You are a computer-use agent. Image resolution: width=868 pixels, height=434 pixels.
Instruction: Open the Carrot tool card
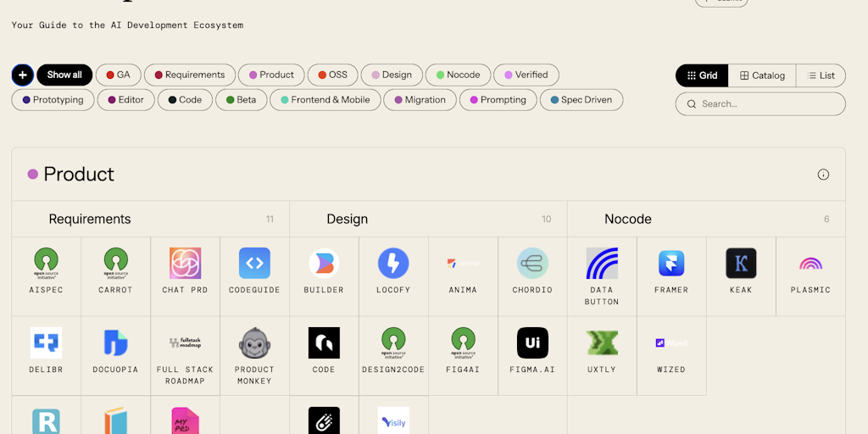pyautogui.click(x=115, y=277)
